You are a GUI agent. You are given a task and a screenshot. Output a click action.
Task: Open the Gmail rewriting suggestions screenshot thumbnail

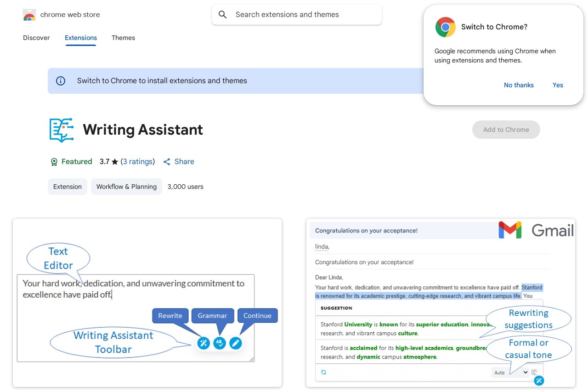441,303
